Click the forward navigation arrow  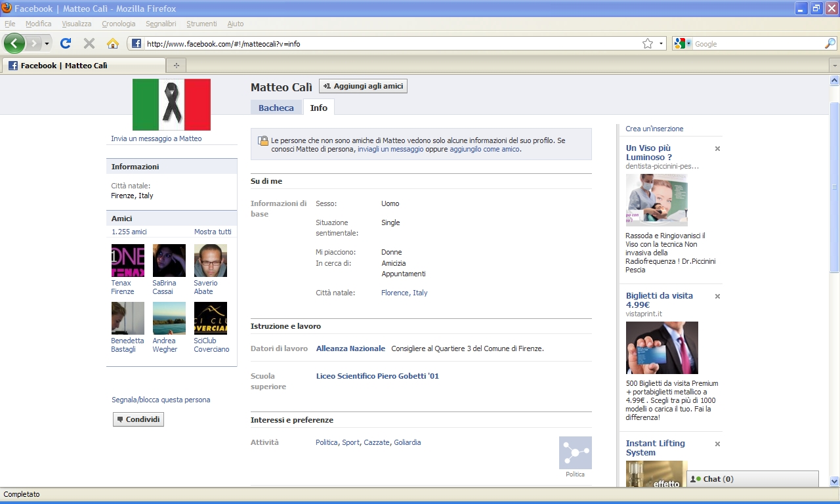coord(33,43)
